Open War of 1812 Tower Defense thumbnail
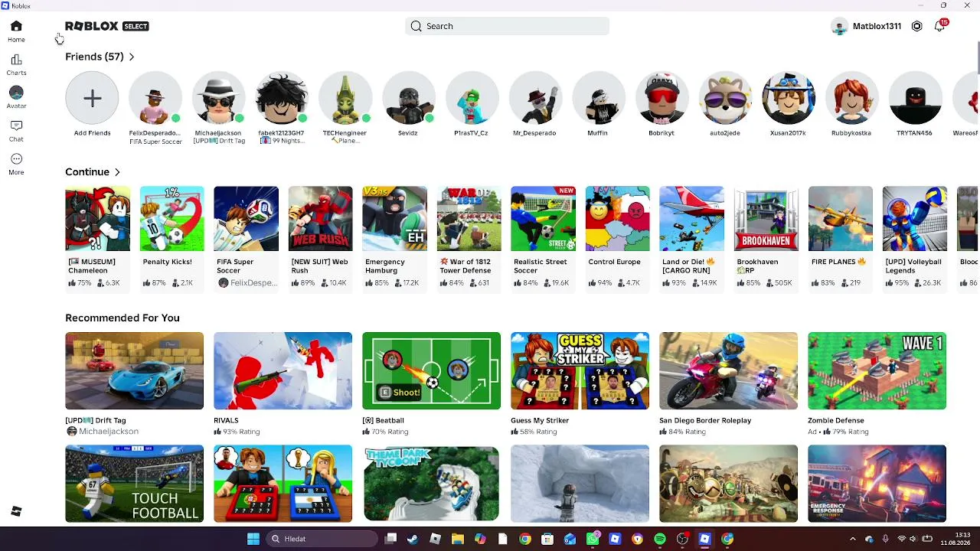The width and height of the screenshot is (980, 551). coord(469,219)
